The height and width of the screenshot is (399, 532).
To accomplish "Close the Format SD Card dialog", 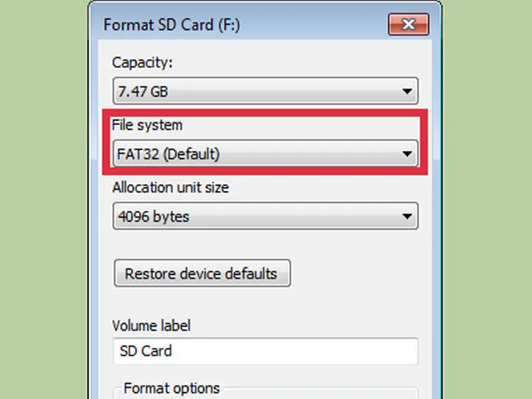I will click(x=408, y=25).
